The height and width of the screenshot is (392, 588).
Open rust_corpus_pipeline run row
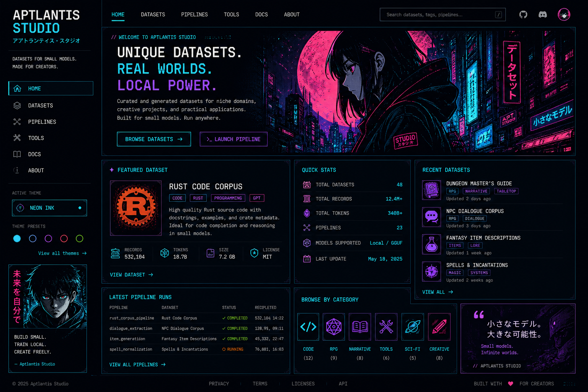[196, 318]
